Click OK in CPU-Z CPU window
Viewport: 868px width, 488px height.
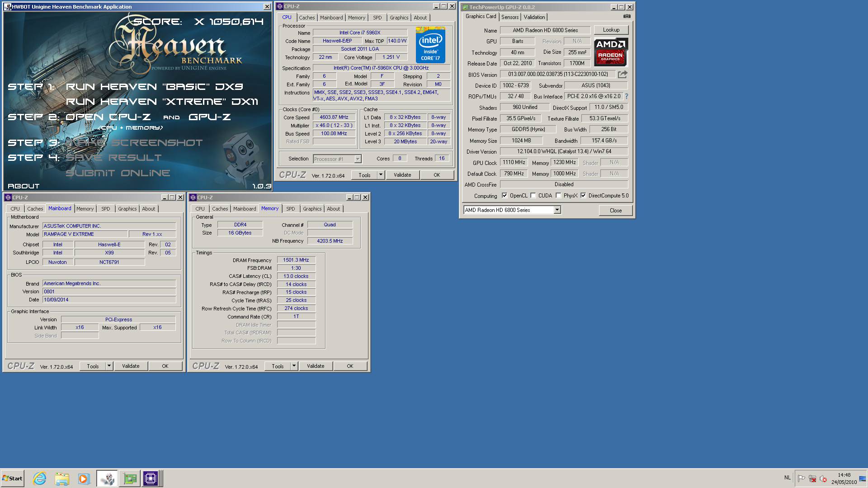(437, 175)
